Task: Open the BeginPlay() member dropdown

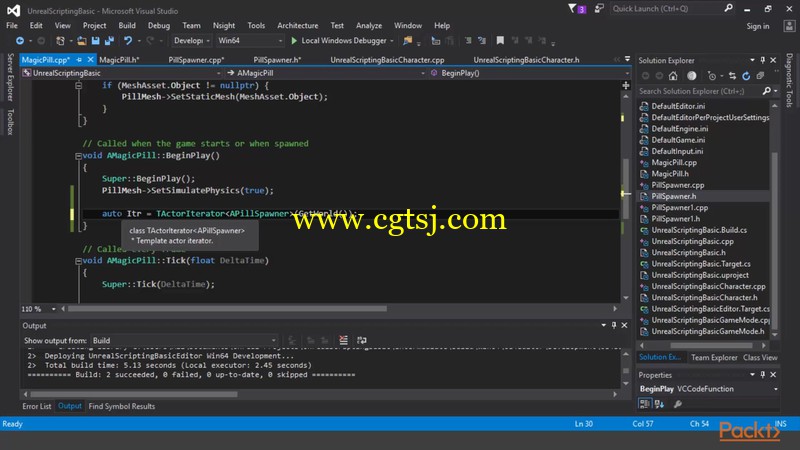Action: pos(530,73)
